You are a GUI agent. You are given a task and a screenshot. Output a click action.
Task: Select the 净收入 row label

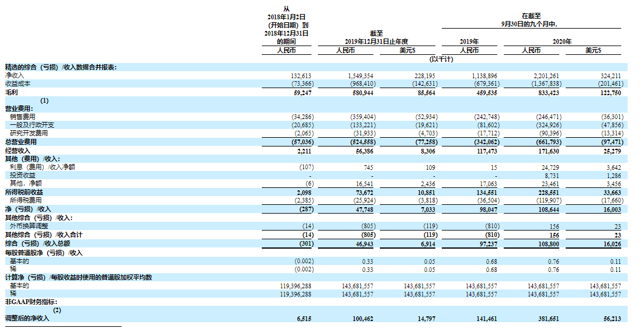[15, 75]
